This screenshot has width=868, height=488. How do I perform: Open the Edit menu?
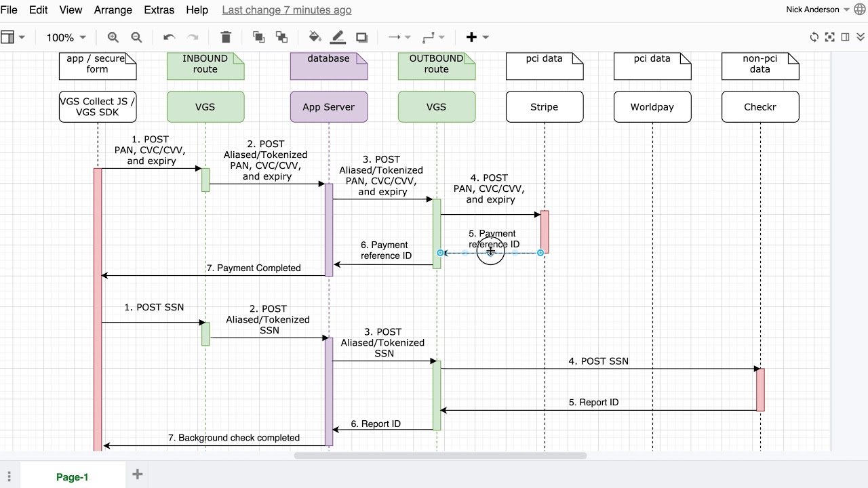39,10
